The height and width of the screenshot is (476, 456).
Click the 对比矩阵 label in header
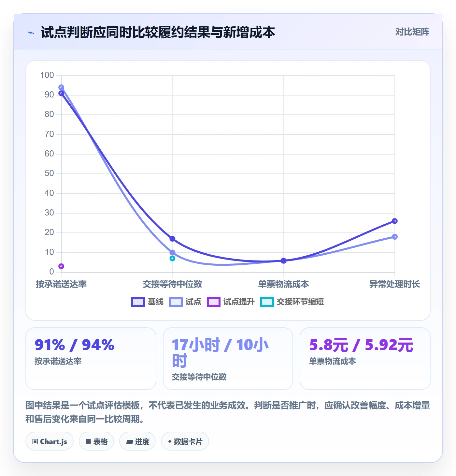(x=412, y=32)
